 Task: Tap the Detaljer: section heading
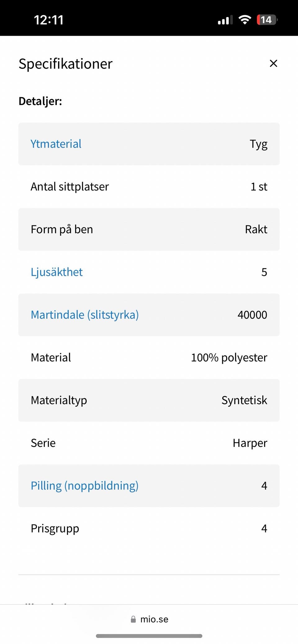pyautogui.click(x=40, y=101)
